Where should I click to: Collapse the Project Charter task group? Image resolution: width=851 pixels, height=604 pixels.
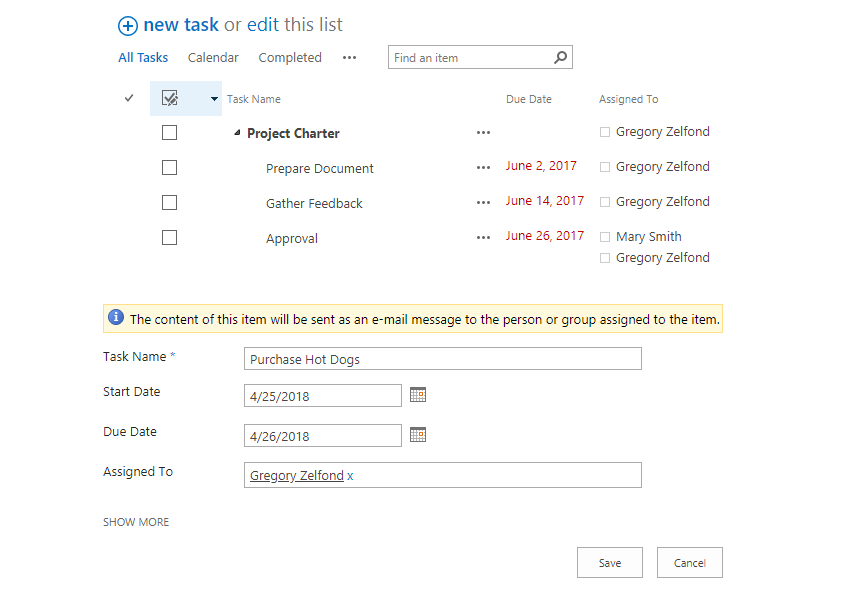coord(237,133)
